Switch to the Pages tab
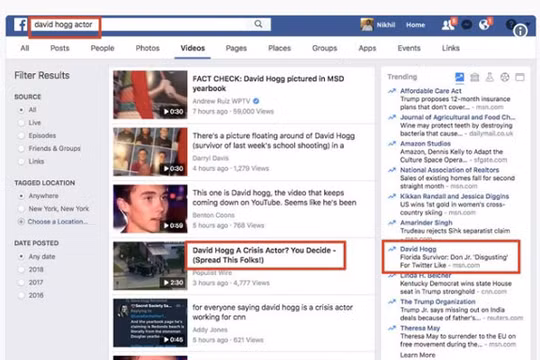540x360 pixels. (236, 48)
